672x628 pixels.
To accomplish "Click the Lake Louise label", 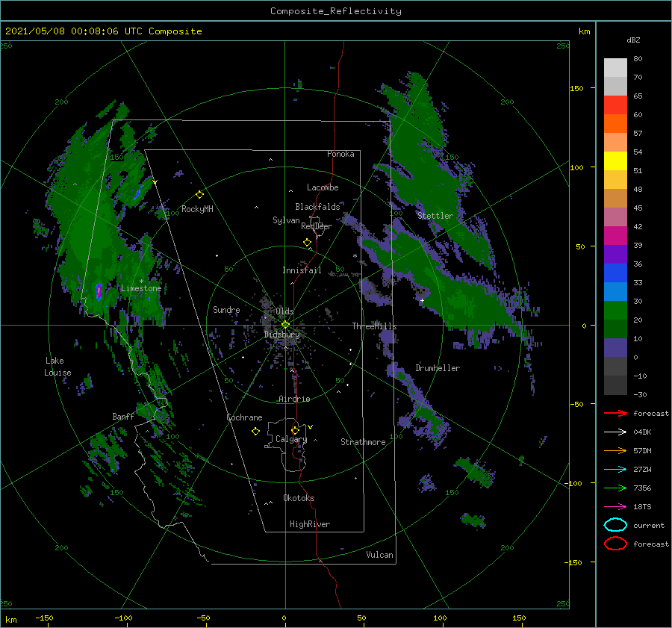I will pos(57,367).
